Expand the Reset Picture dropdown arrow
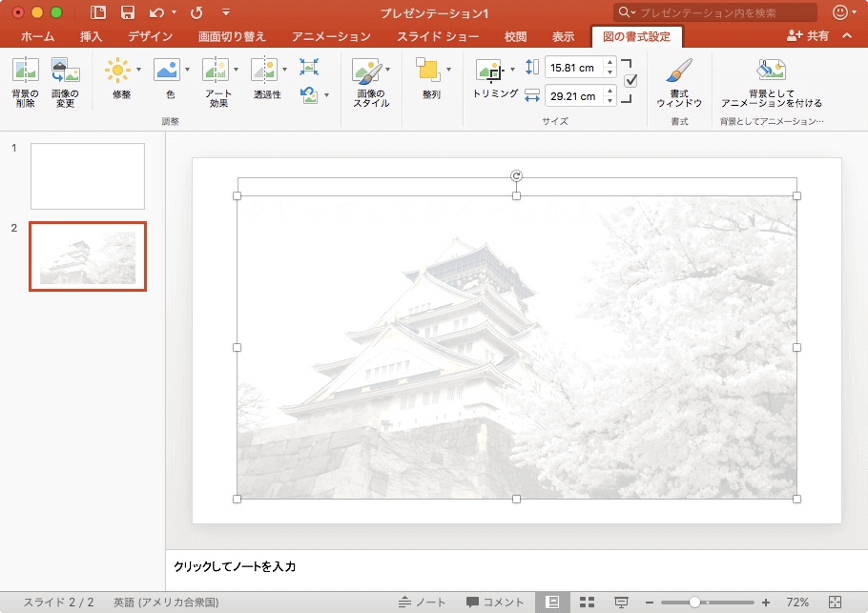 coord(326,95)
